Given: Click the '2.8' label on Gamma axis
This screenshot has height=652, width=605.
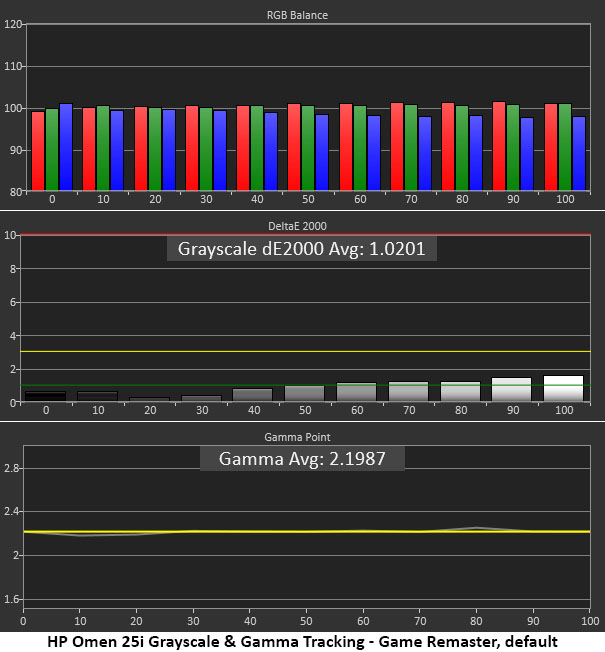Looking at the screenshot, I should click(12, 469).
